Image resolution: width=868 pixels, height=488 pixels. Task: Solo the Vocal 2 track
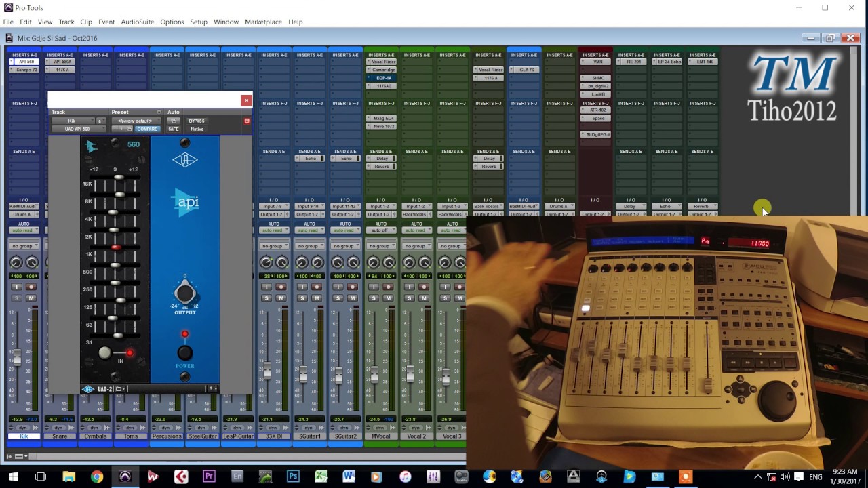[410, 298]
